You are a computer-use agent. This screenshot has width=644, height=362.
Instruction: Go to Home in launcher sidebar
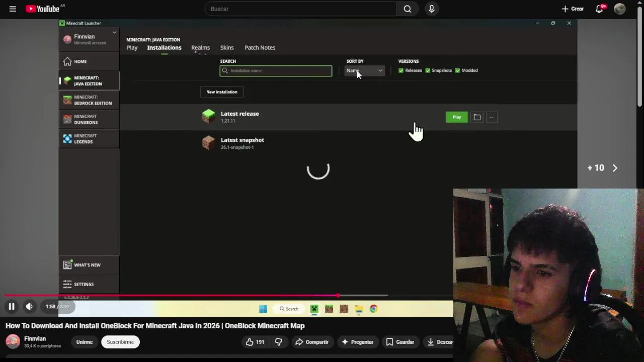[89, 61]
